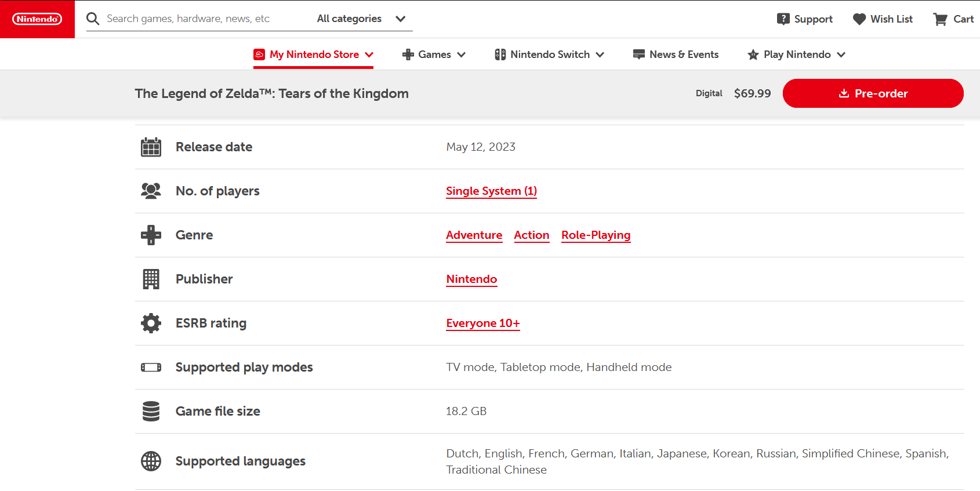
Task: Click the Support question mark icon
Action: click(x=783, y=19)
